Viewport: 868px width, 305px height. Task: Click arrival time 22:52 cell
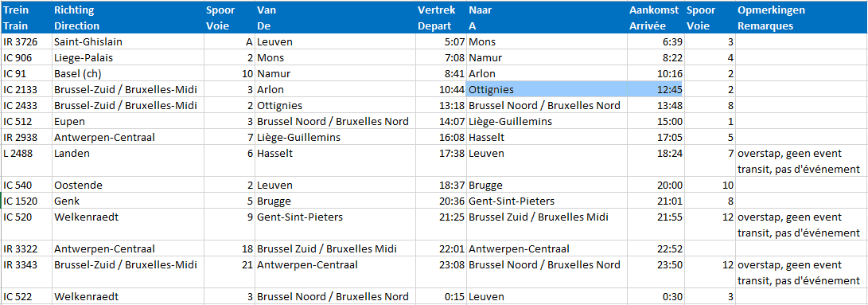[656, 249]
